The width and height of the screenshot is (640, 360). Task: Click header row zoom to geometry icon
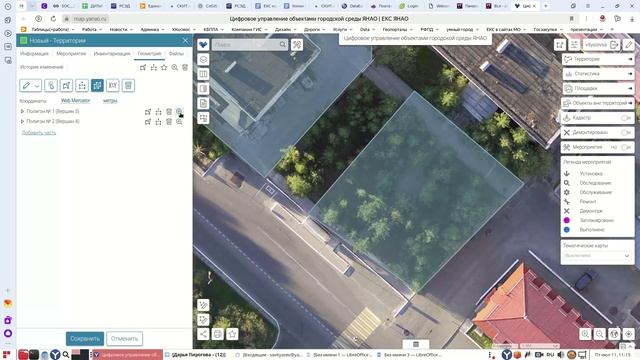click(175, 67)
